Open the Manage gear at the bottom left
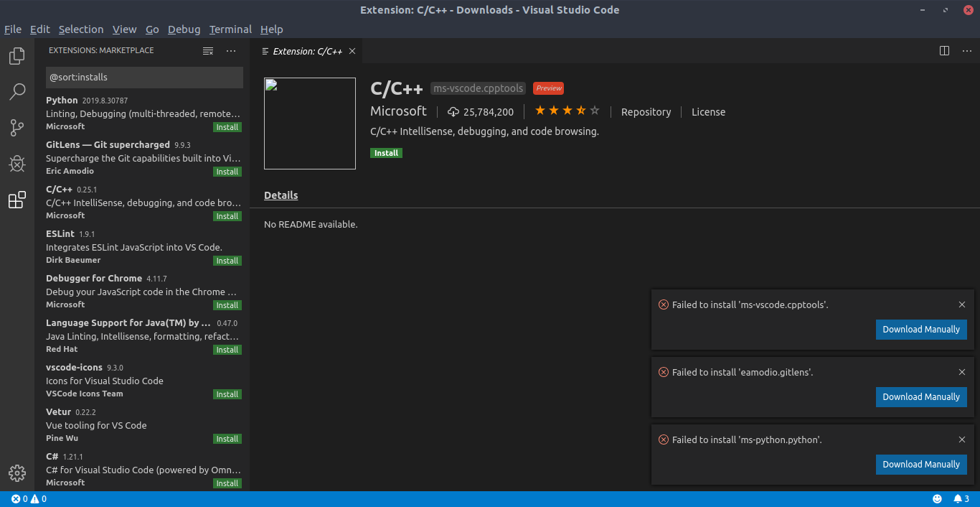Image resolution: width=980 pixels, height=507 pixels. 17,473
